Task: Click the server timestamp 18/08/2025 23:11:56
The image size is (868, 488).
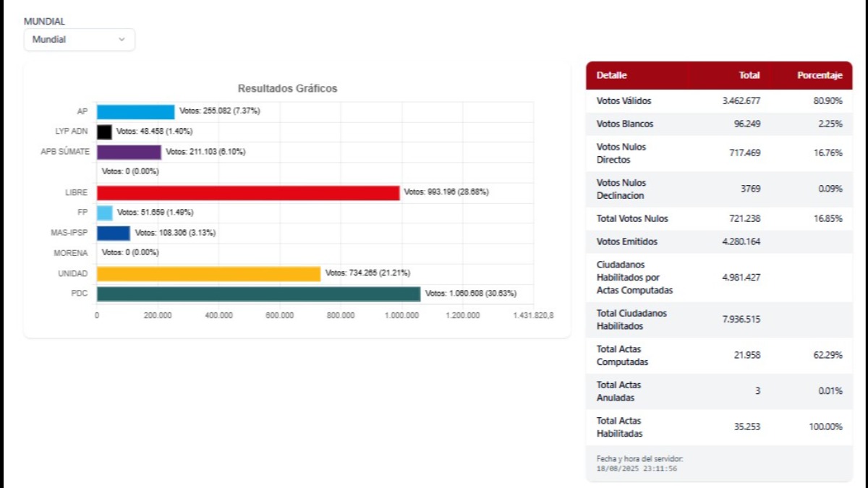Action: click(x=637, y=468)
